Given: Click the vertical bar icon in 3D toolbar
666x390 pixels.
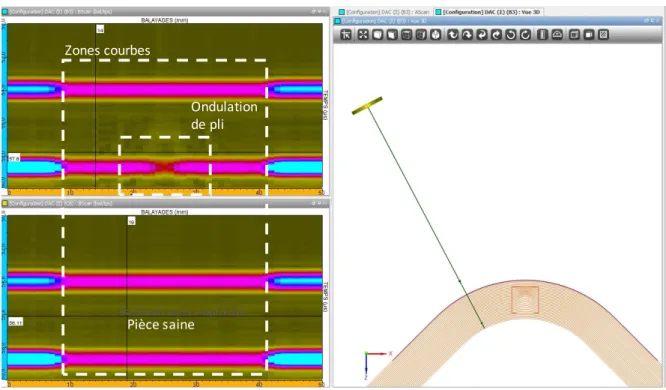Looking at the screenshot, I should [542, 35].
